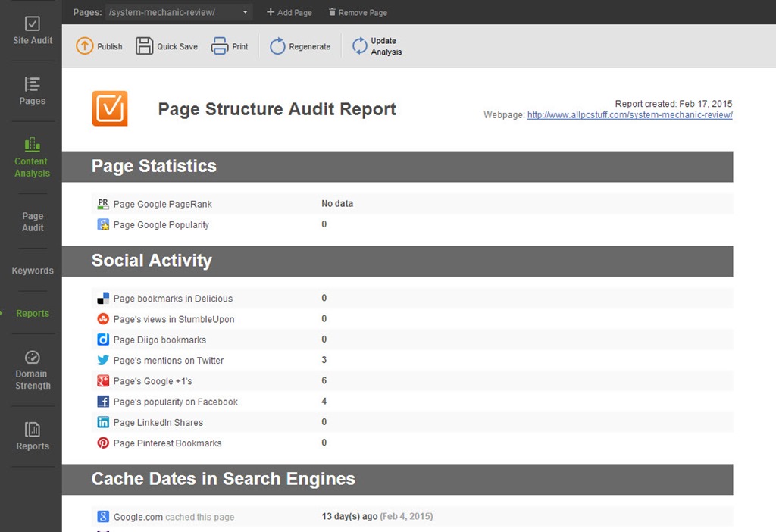Click the Facebook popularity value 4
This screenshot has height=532, width=776.
tap(324, 402)
